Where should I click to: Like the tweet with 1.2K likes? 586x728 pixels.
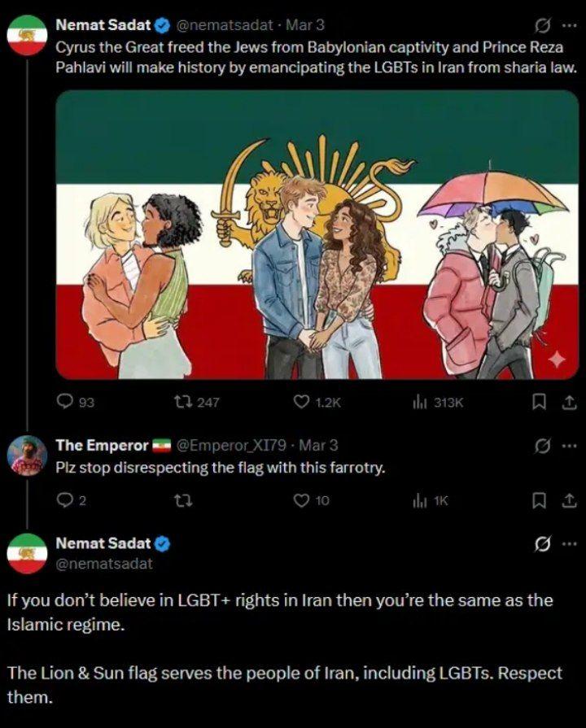coord(301,401)
